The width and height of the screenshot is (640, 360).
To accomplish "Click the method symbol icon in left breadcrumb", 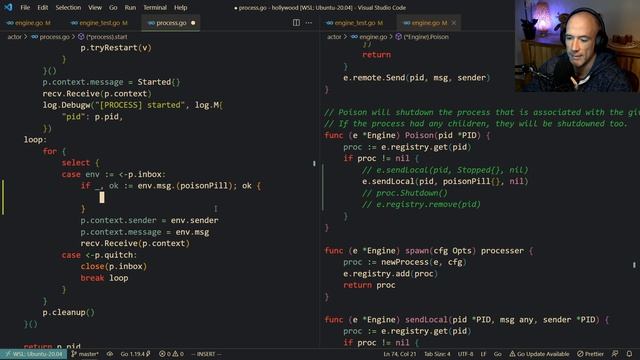I will 81,37.
